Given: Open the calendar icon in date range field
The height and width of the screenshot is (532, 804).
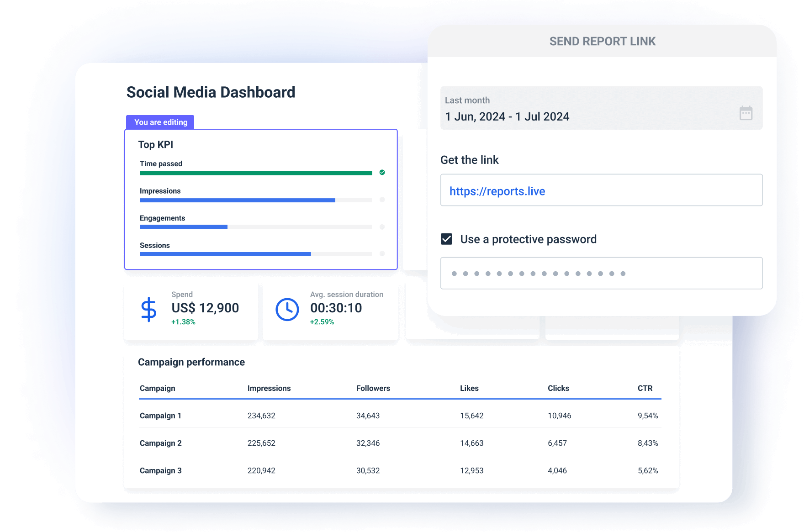Looking at the screenshot, I should 746,112.
